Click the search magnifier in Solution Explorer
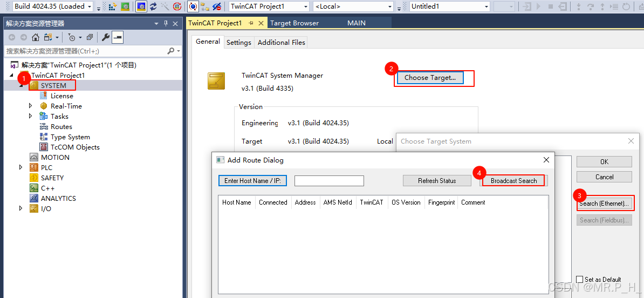This screenshot has height=298, width=644. click(x=171, y=51)
